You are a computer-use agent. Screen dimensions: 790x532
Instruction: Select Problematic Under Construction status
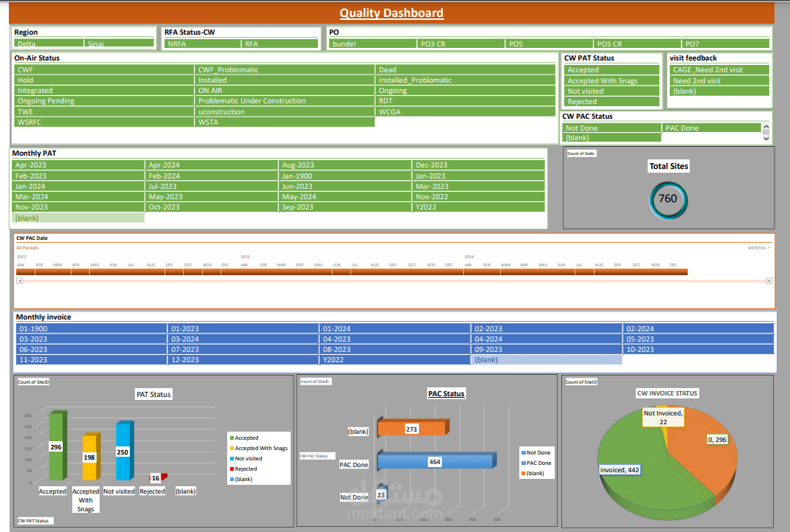pyautogui.click(x=284, y=101)
